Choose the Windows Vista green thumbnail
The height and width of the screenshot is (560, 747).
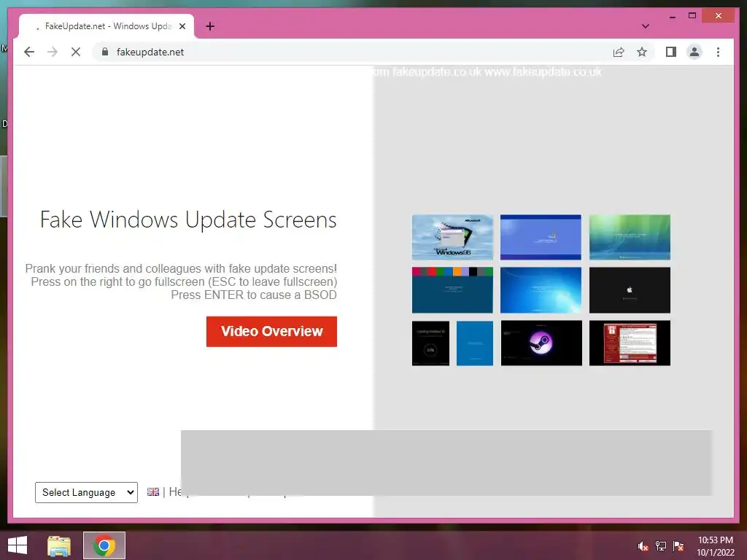(630, 237)
